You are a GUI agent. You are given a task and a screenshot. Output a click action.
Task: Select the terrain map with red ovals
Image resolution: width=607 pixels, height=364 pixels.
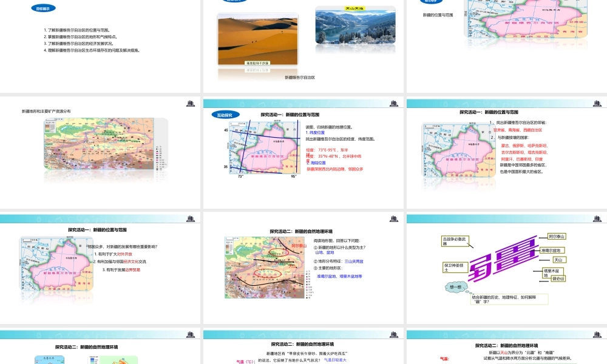click(265, 268)
